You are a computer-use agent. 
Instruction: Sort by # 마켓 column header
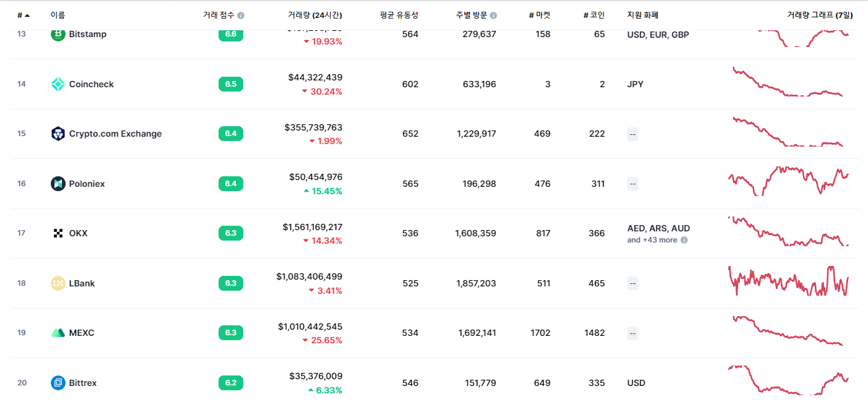(x=540, y=15)
